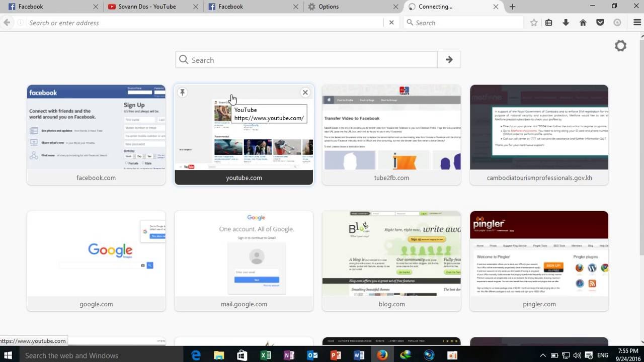Open new tab page customization gear

620,46
